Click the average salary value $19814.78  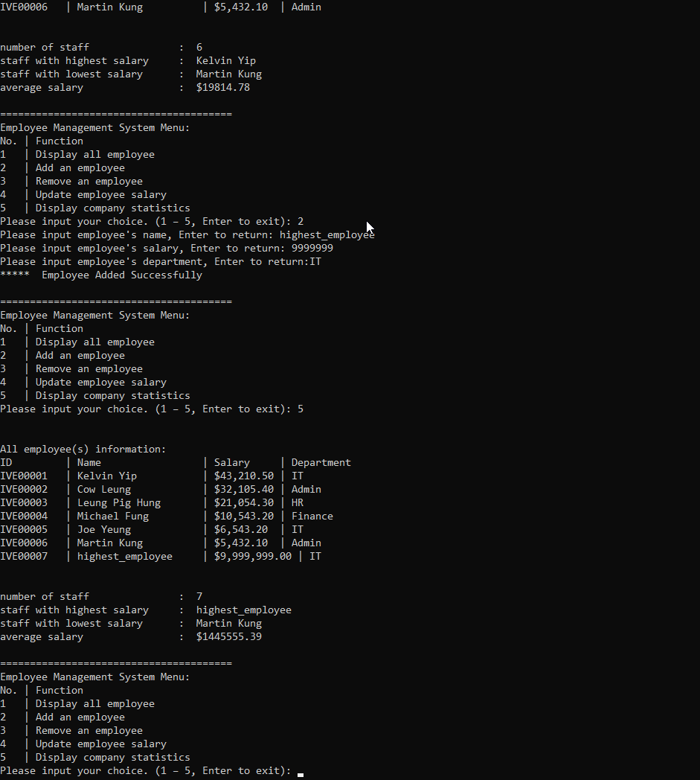click(223, 88)
